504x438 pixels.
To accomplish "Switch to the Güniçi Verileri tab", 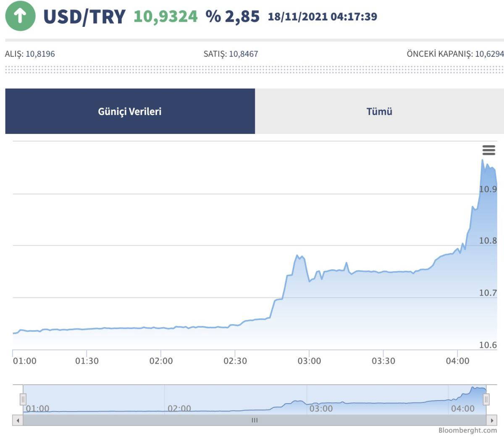I will pyautogui.click(x=130, y=111).
